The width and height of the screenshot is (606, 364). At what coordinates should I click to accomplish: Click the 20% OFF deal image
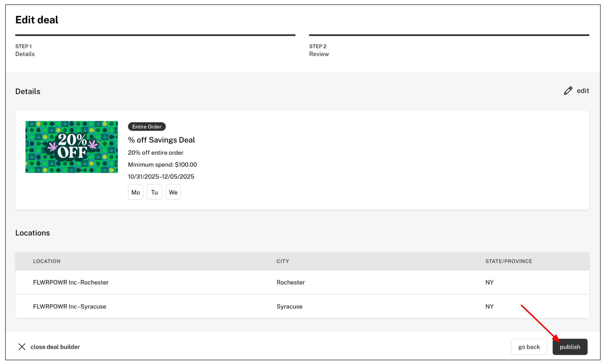71,147
